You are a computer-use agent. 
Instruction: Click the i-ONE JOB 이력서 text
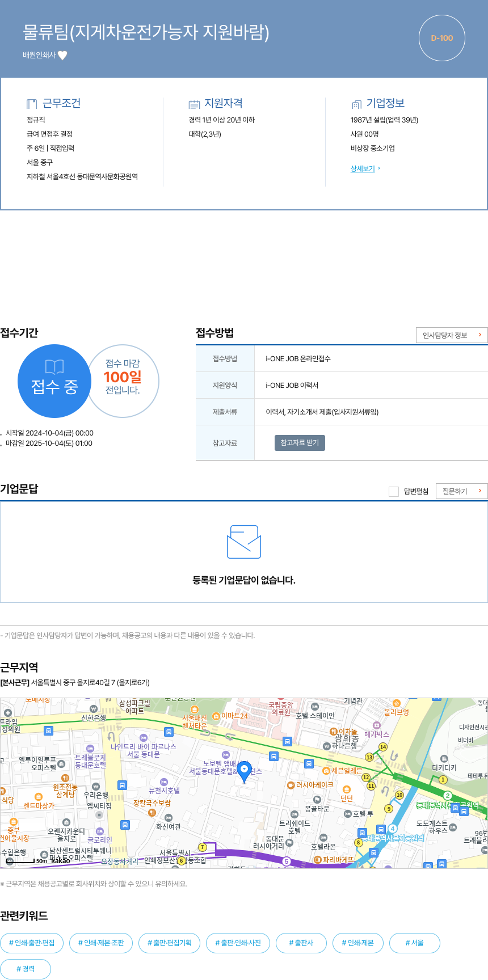292,385
